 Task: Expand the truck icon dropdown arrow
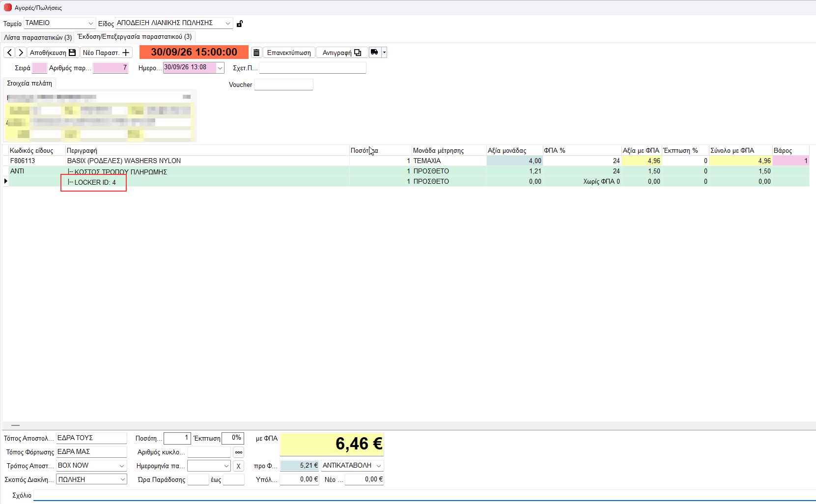coord(384,52)
